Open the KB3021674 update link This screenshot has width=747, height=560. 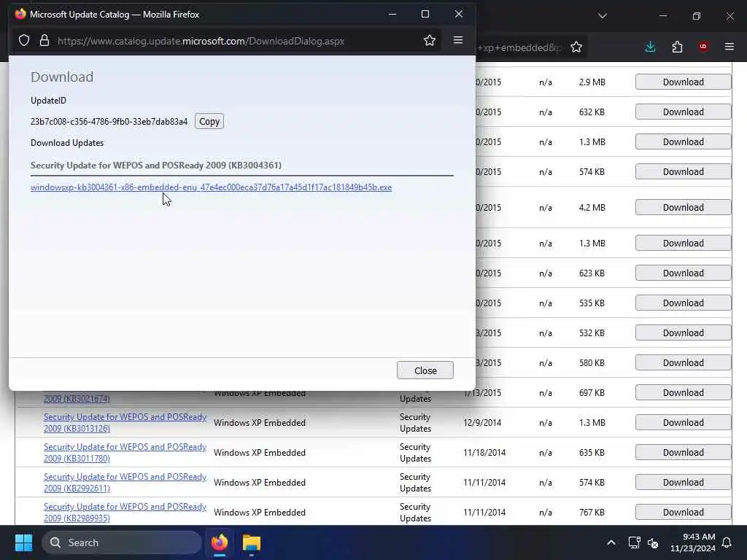(77, 399)
